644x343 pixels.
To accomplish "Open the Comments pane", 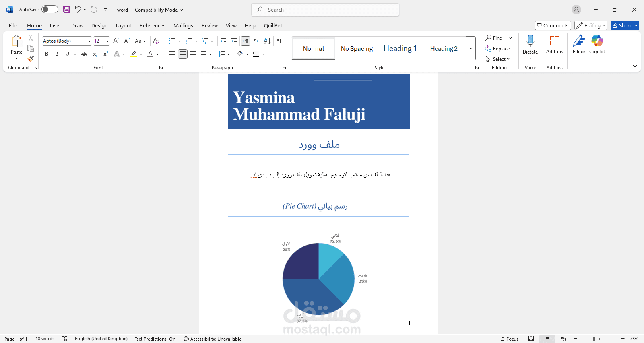I will [x=553, y=25].
